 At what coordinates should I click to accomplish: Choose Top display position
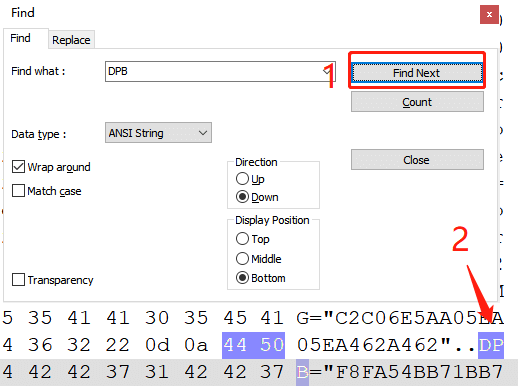click(242, 239)
